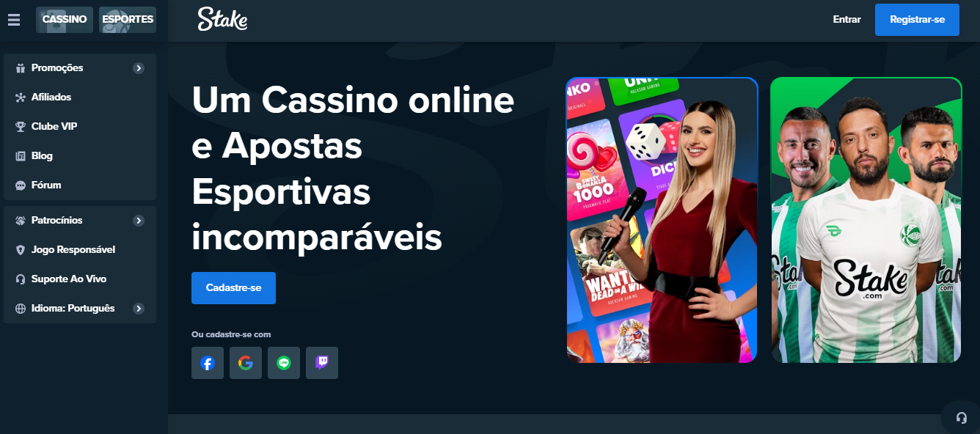This screenshot has width=980, height=434.
Task: Click the Stake logo in header
Action: 222,20
